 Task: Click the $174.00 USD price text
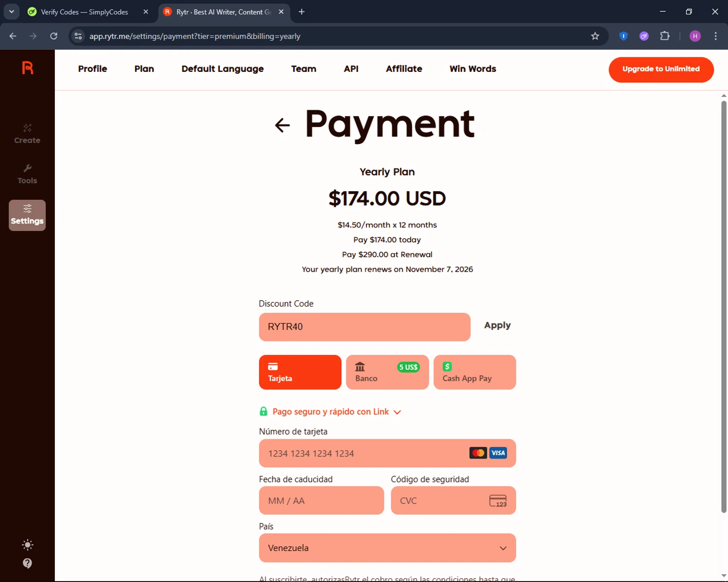(x=387, y=198)
